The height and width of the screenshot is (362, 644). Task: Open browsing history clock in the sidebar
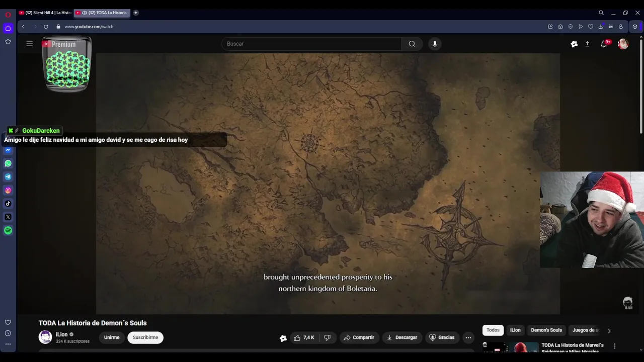[8, 333]
